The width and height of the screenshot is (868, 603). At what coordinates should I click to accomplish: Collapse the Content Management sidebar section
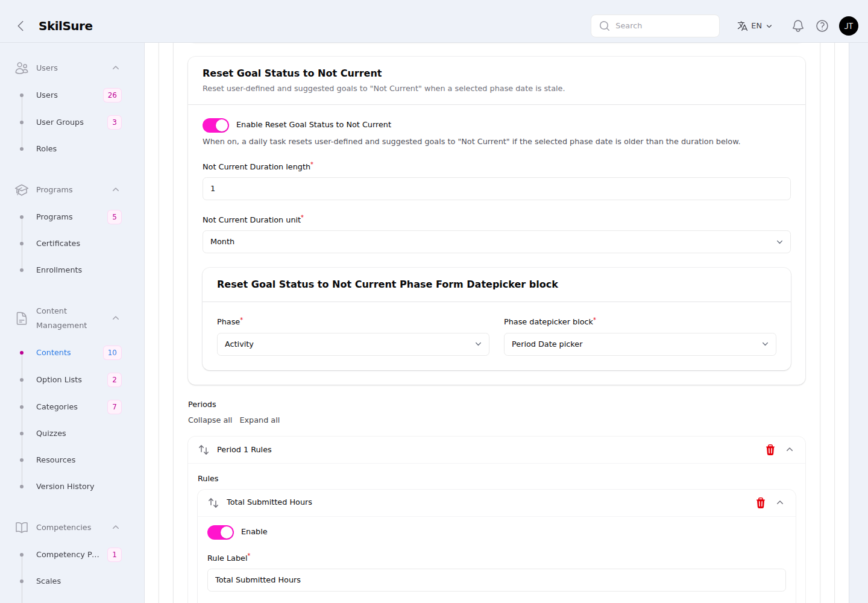[x=116, y=318]
